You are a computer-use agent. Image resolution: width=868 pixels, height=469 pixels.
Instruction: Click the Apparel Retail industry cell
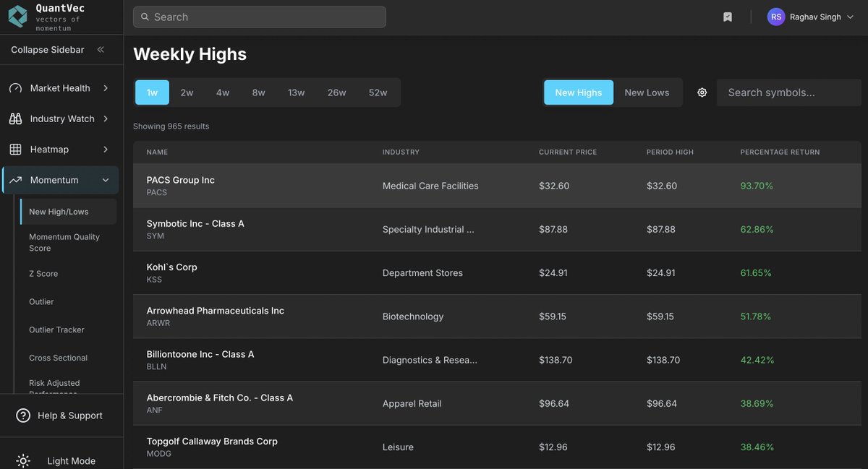pyautogui.click(x=412, y=403)
